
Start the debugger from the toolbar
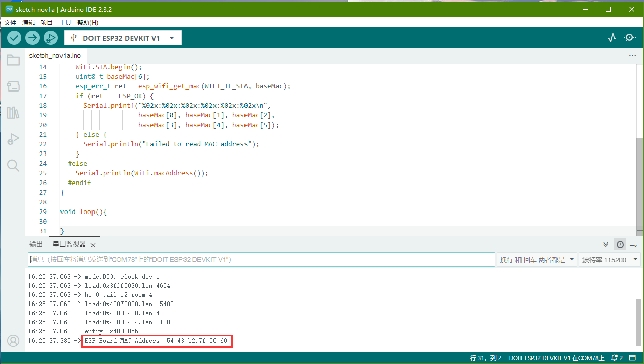tap(51, 38)
